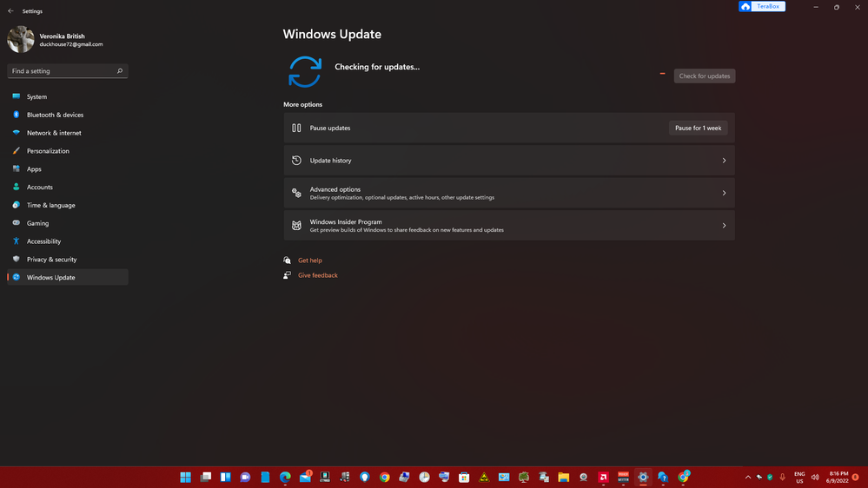Click the Find a setting search field
The width and height of the screenshot is (868, 488).
point(68,71)
